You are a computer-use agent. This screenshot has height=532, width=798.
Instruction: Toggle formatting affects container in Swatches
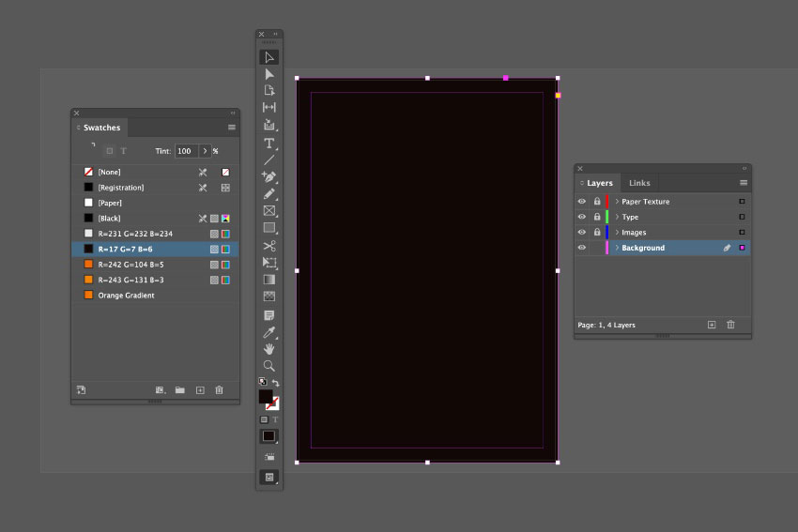pos(110,151)
